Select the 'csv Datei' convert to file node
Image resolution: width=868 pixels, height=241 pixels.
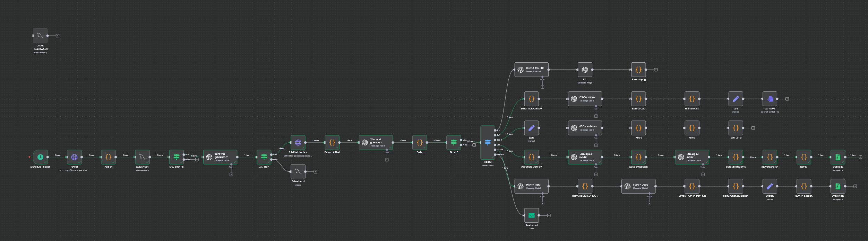[x=770, y=99]
